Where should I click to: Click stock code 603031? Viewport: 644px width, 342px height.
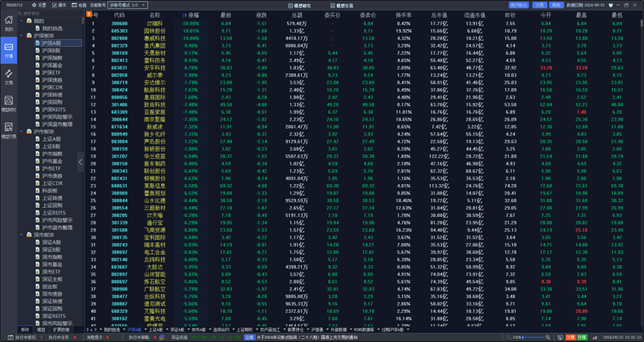(x=119, y=68)
